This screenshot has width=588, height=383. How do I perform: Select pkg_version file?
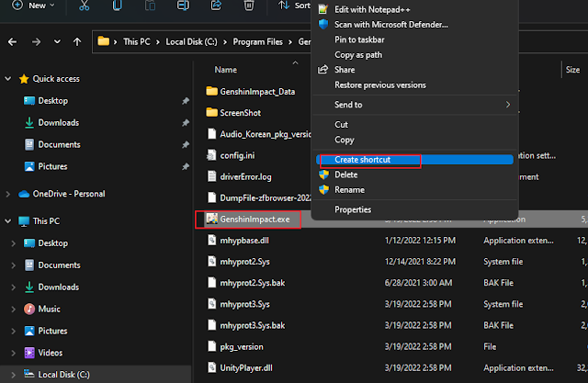point(235,346)
